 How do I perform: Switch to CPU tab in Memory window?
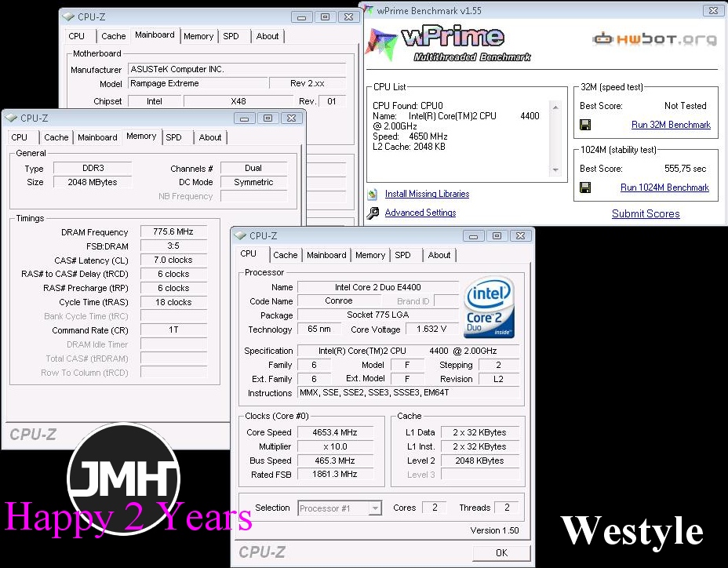[19, 137]
